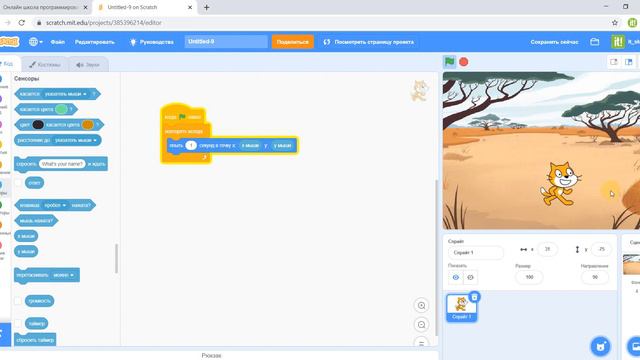Click the cat sprite on the stage
The width and height of the screenshot is (640, 360).
[x=561, y=184]
